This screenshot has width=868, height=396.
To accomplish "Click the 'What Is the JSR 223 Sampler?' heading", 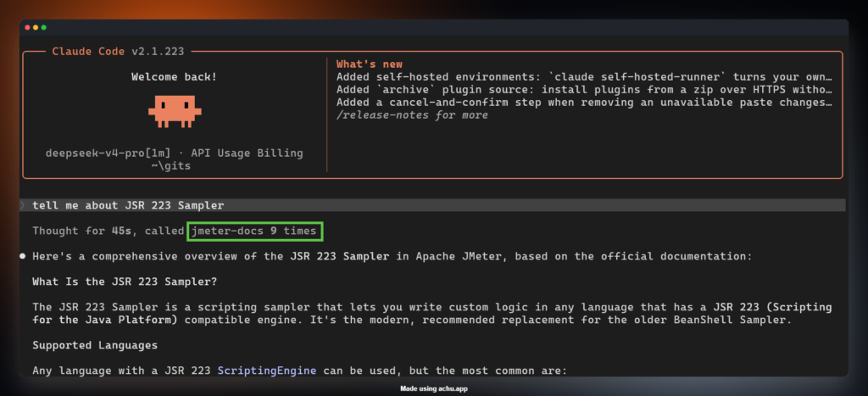I will [x=125, y=282].
